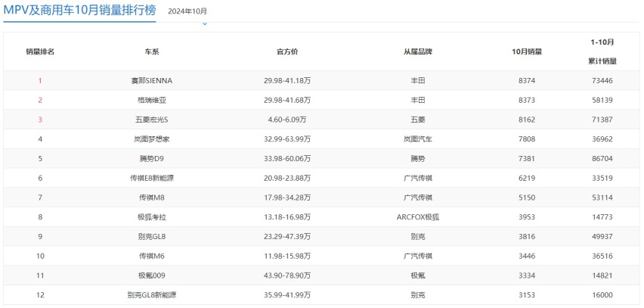The image size is (644, 308).
Task: Click the 五菱 brand cell
Action: tap(418, 120)
